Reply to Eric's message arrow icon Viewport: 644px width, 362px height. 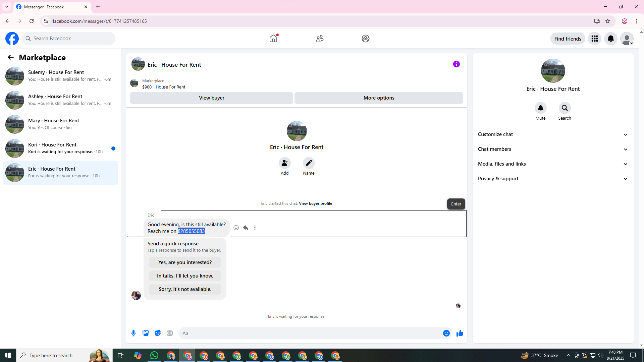[246, 228]
